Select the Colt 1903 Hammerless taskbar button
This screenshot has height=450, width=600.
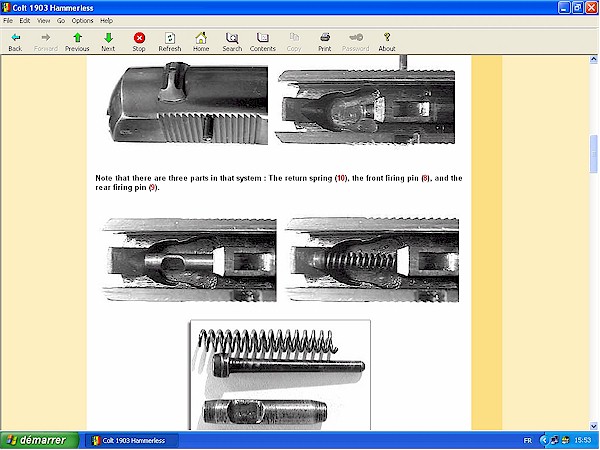point(132,440)
